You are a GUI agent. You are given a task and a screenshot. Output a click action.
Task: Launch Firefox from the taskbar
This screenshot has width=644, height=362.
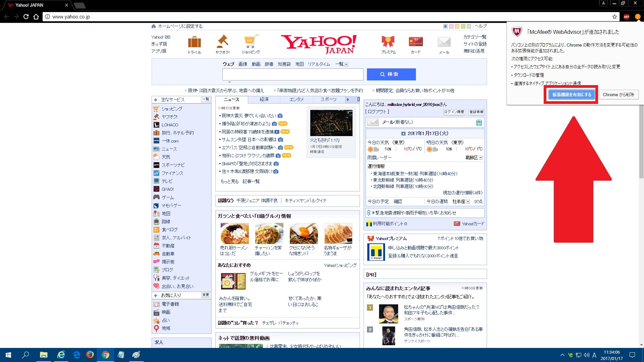[x=90, y=355]
